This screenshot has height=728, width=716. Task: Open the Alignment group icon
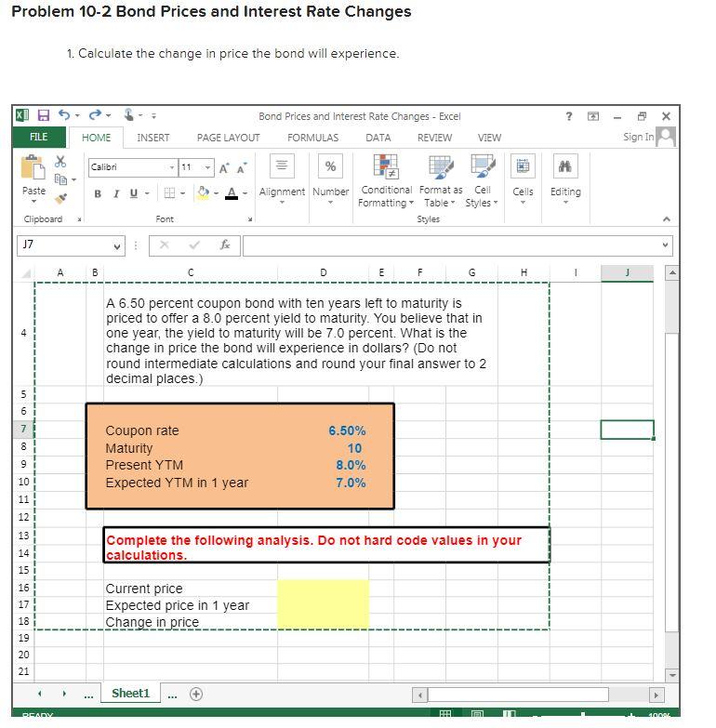pyautogui.click(x=282, y=166)
